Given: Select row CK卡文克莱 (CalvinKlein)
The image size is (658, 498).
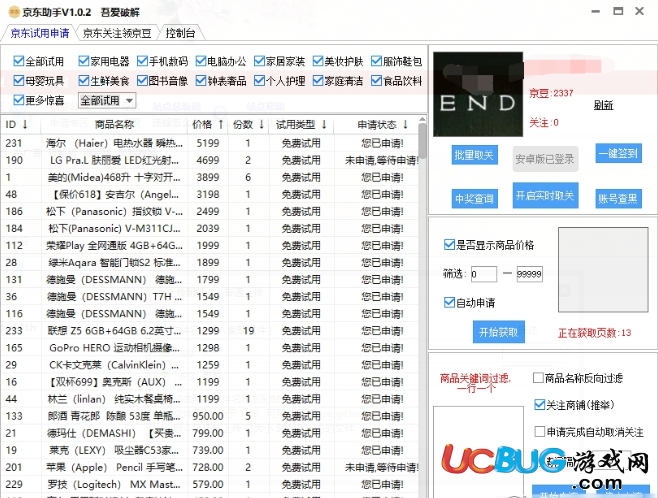Looking at the screenshot, I should tap(210, 365).
